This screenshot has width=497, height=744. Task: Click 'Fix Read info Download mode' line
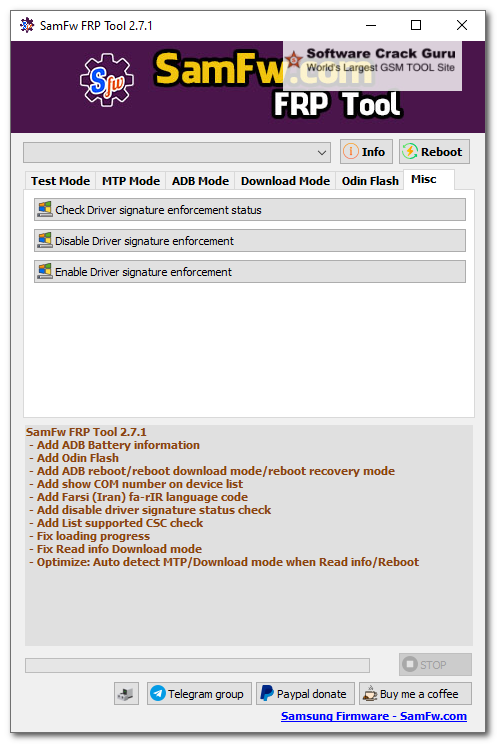115,549
